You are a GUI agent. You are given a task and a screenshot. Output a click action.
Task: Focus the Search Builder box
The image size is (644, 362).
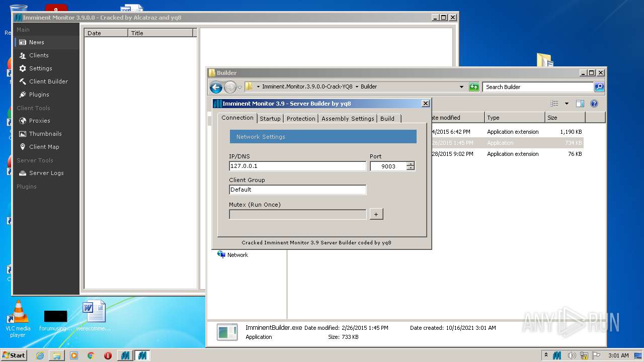click(x=538, y=87)
